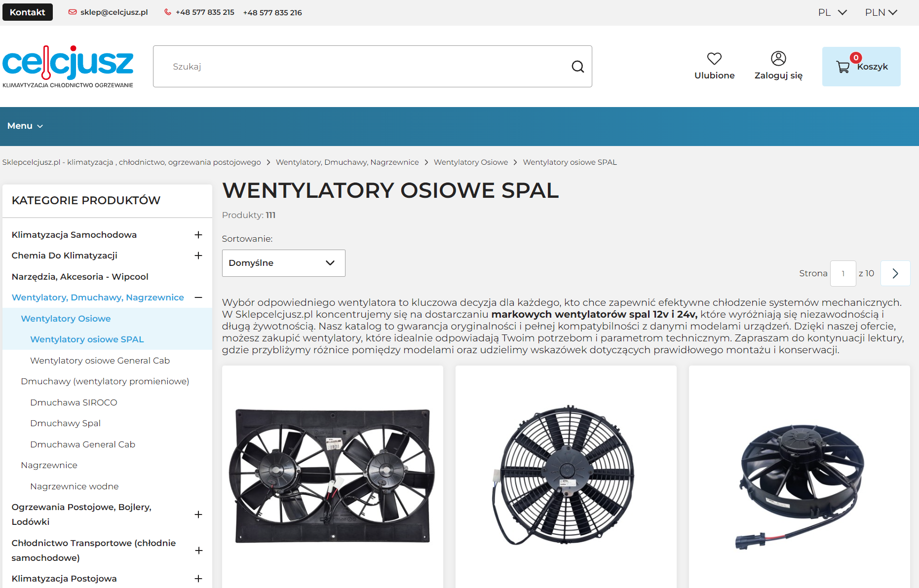Select Wentylatory Osiowe in the sidebar
The image size is (919, 588).
[x=66, y=319]
